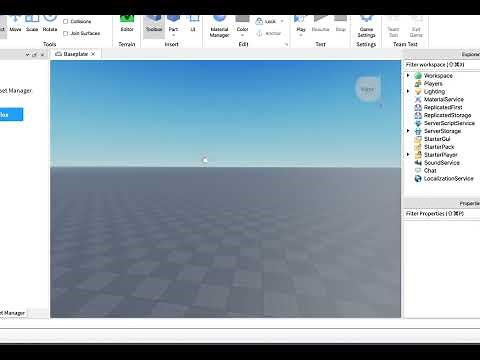The image size is (480, 360).
Task: Expand the Workspace tree node
Action: [x=408, y=76]
